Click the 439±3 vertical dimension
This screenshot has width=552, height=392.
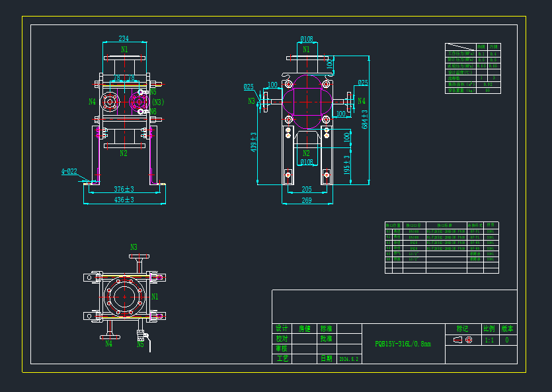pyautogui.click(x=253, y=142)
